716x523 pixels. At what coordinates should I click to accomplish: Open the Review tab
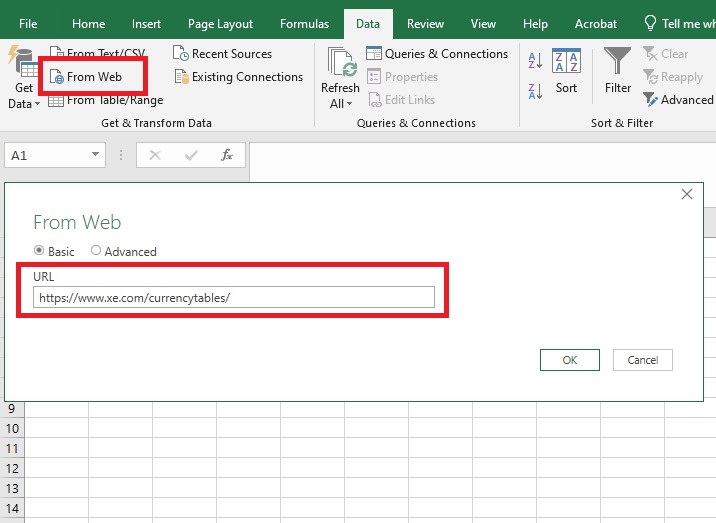[425, 24]
